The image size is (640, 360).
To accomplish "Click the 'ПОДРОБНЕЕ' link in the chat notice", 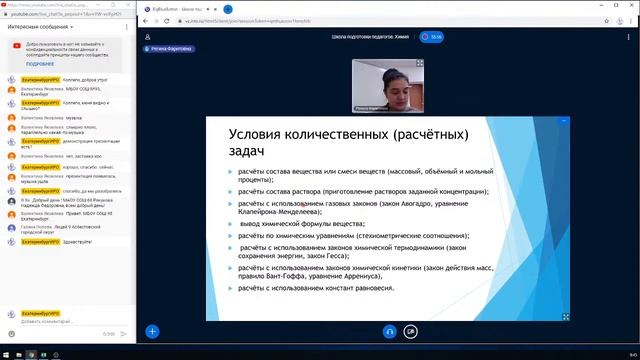I will click(x=40, y=64).
